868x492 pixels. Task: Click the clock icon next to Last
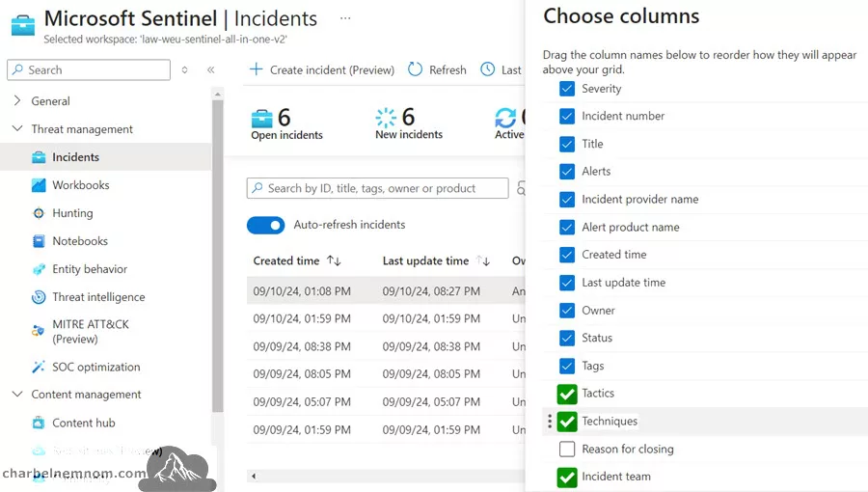pyautogui.click(x=488, y=69)
